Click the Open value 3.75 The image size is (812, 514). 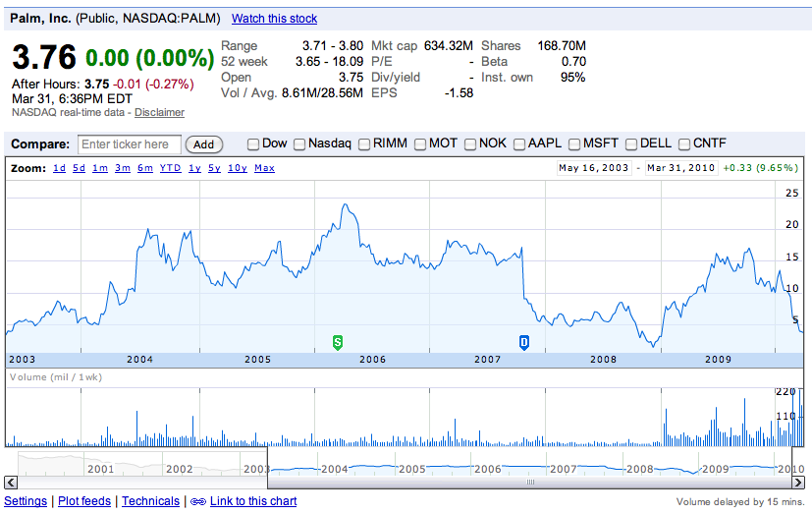(352, 78)
